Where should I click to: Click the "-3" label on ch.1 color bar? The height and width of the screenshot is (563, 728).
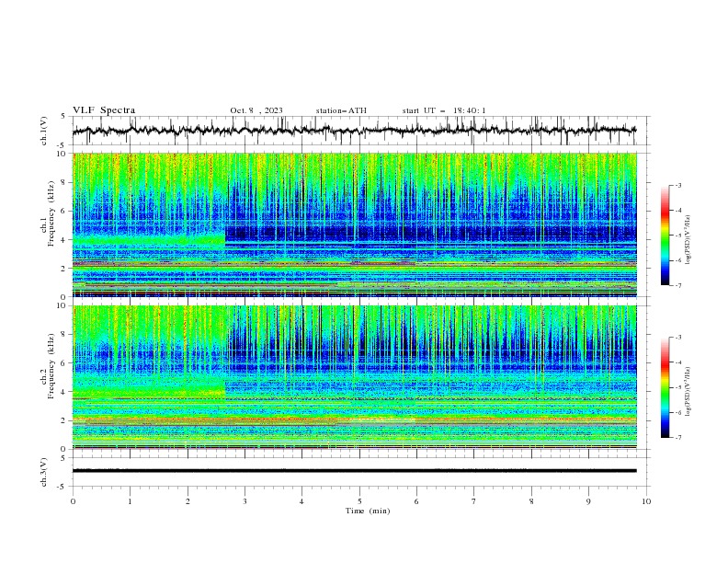677,185
